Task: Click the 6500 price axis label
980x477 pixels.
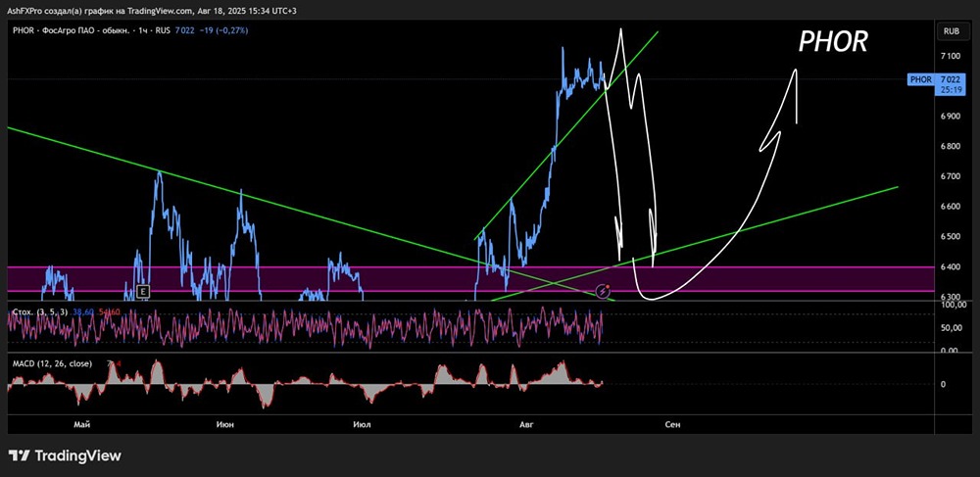Action: click(952, 237)
